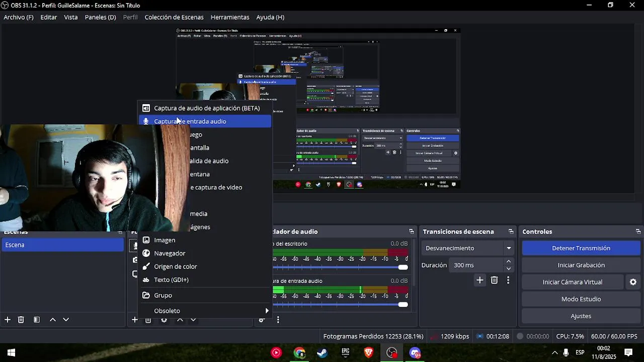644x362 pixels.
Task: Choose Captura de entrada audio source
Action: [205, 121]
